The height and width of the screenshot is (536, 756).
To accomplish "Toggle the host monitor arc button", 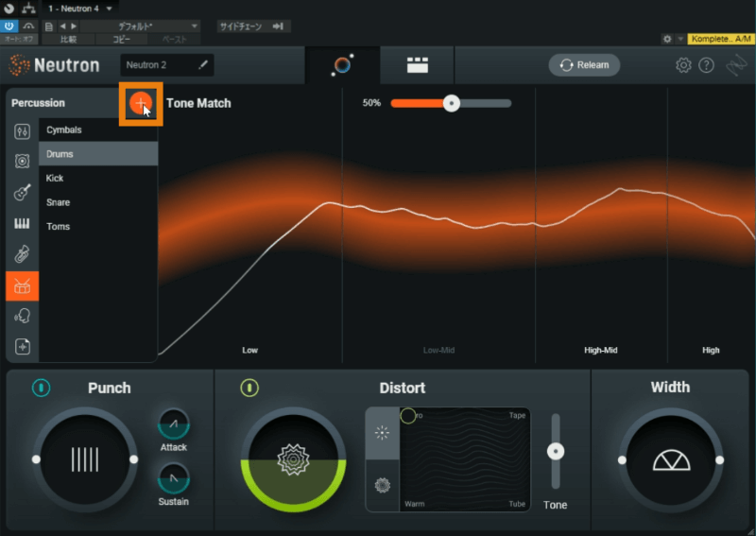I will click(29, 26).
